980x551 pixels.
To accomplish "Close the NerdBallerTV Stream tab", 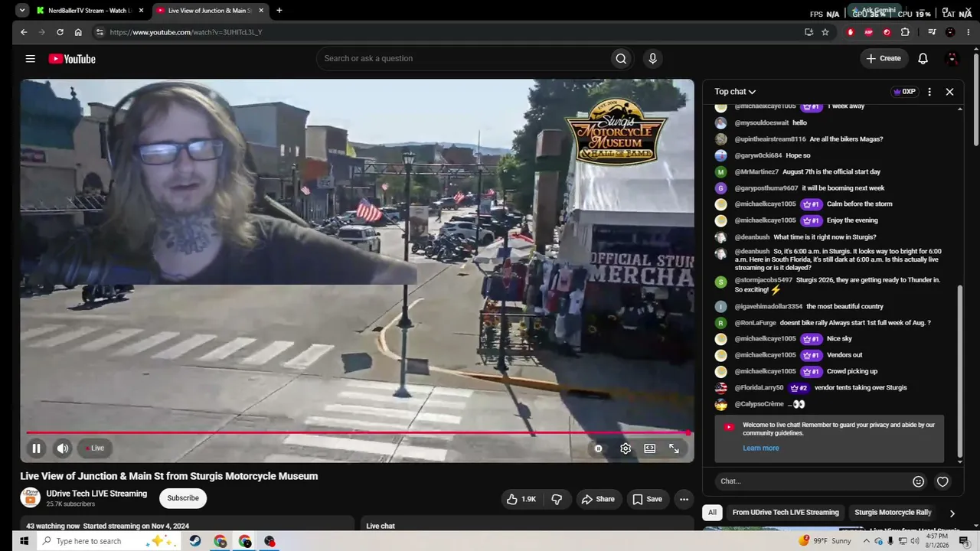I will (141, 11).
